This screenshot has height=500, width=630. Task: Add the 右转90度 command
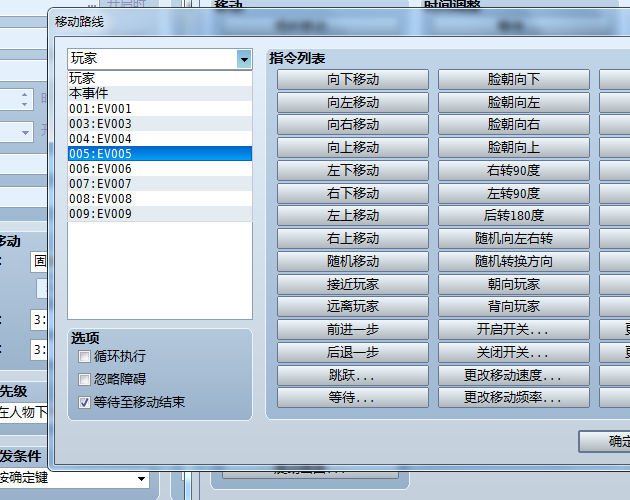click(514, 170)
